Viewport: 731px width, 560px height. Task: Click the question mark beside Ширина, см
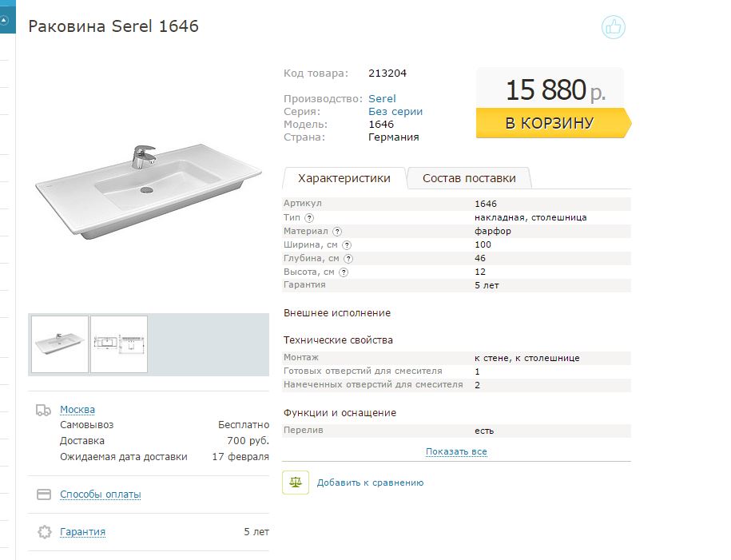[x=347, y=244]
